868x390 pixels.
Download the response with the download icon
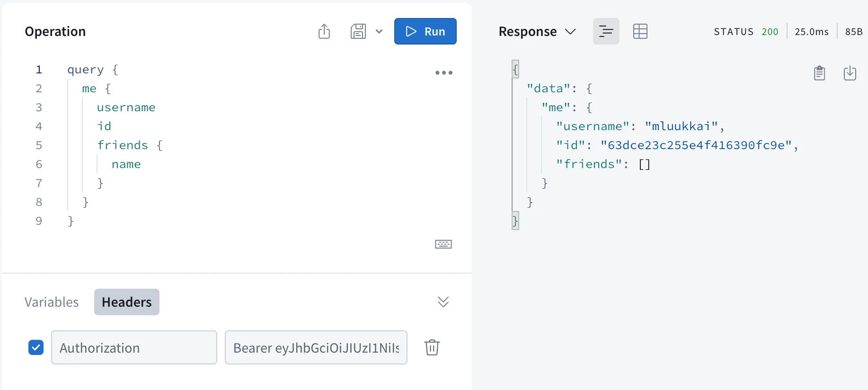pos(850,73)
